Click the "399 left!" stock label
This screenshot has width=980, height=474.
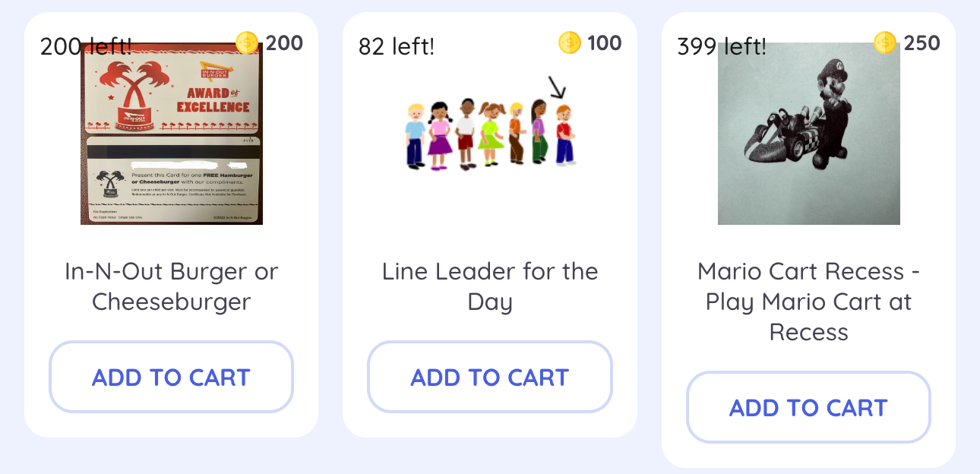pyautogui.click(x=722, y=46)
